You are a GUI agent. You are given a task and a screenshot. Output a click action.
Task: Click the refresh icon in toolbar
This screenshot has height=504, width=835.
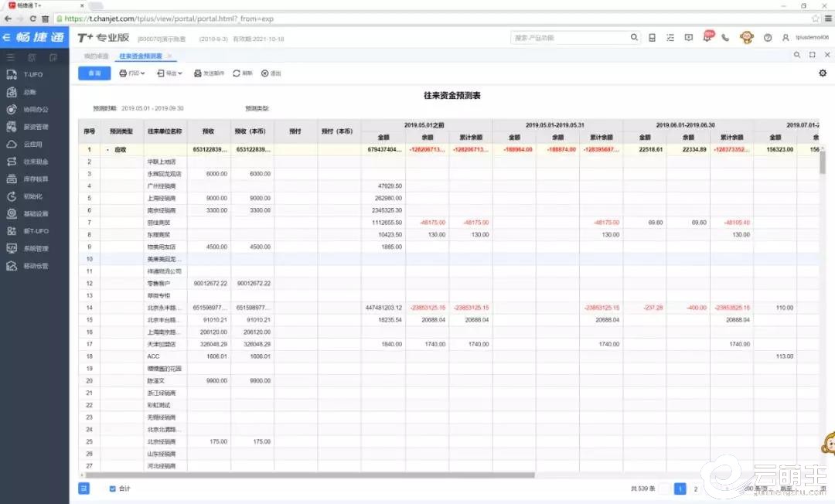242,73
